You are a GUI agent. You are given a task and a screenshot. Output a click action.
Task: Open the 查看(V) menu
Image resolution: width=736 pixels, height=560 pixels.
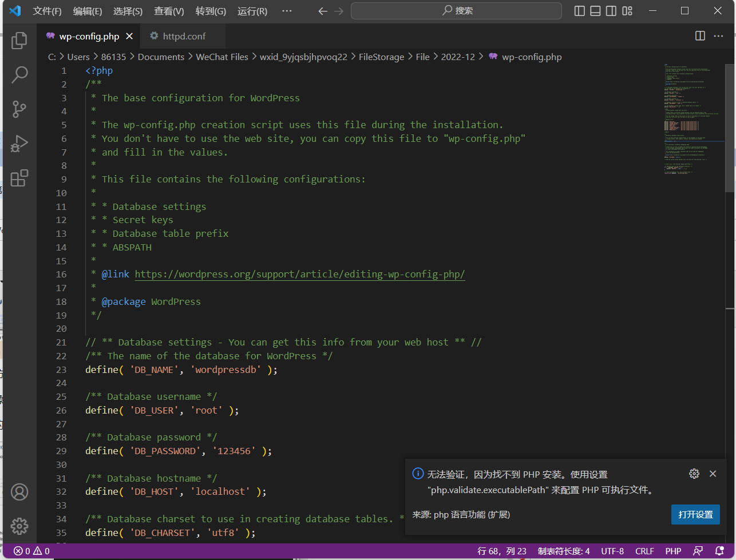click(169, 11)
